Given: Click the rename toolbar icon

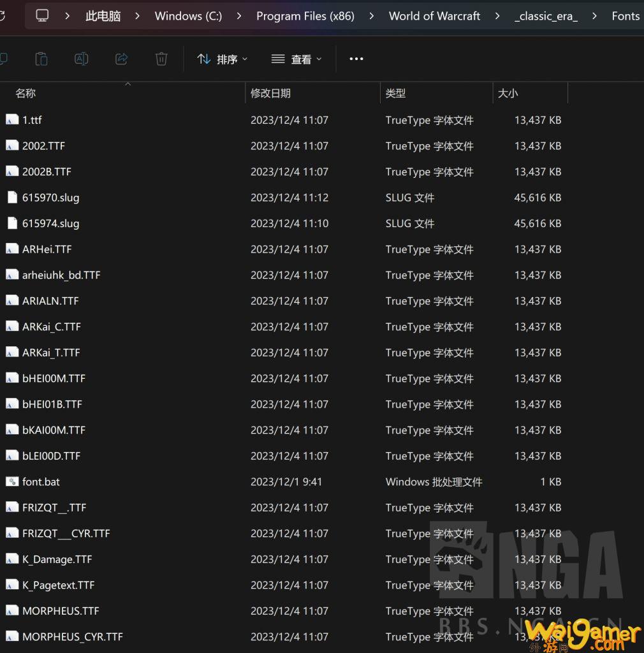Looking at the screenshot, I should click(x=81, y=59).
